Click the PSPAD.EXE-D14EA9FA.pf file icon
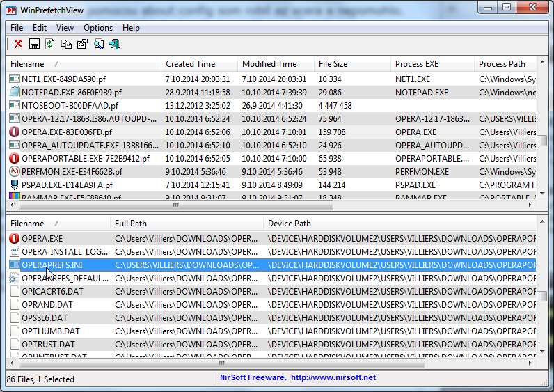Image resolution: width=554 pixels, height=392 pixels. click(x=14, y=185)
